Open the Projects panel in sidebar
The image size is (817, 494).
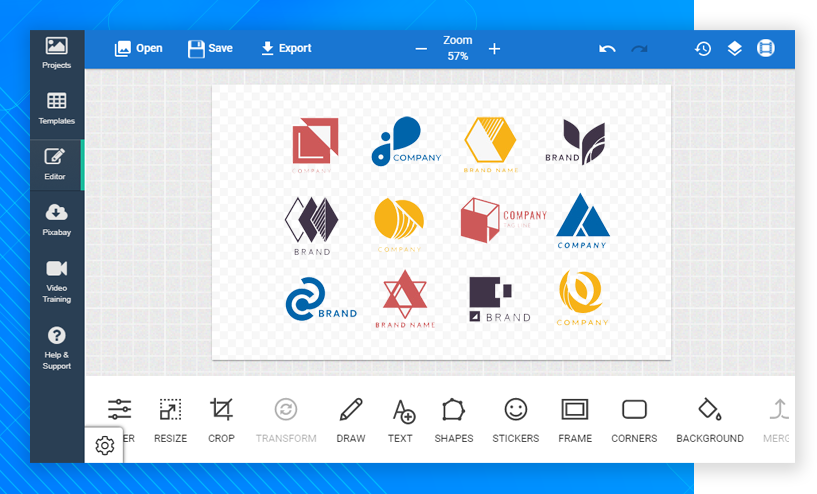(x=56, y=53)
